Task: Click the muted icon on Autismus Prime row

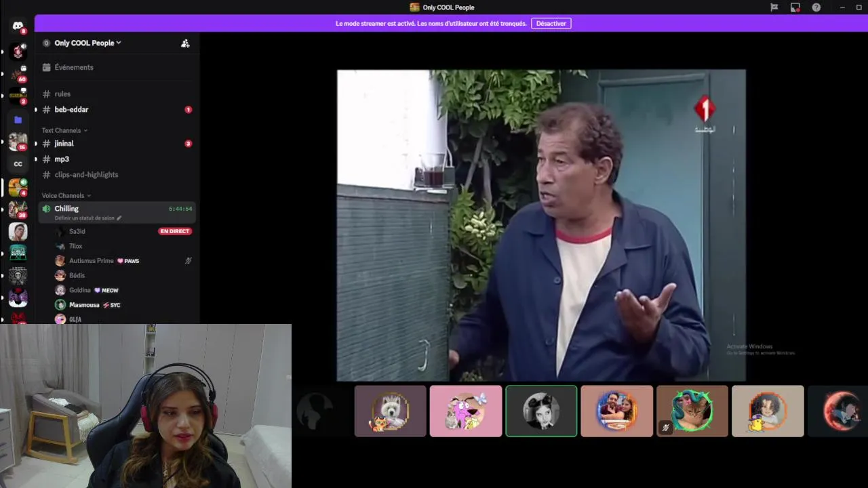Action: click(189, 261)
